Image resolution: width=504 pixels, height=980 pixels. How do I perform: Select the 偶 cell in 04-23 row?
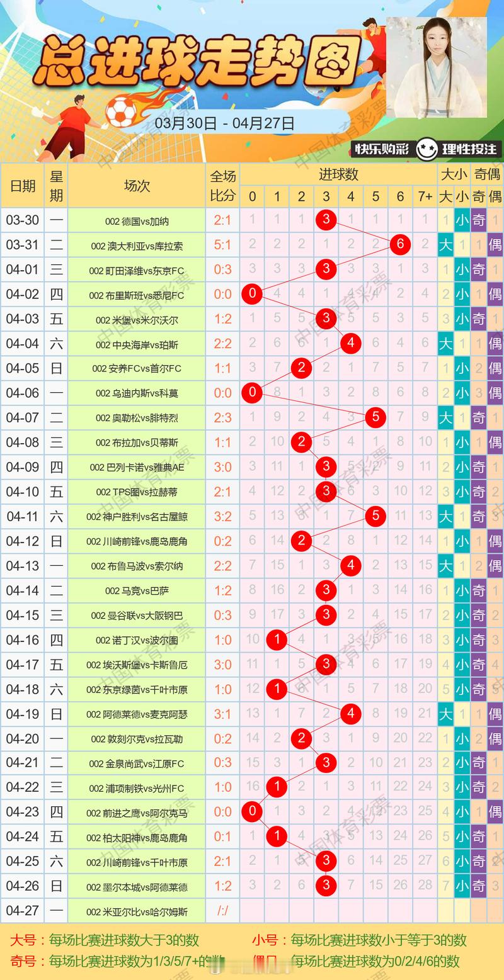(495, 813)
